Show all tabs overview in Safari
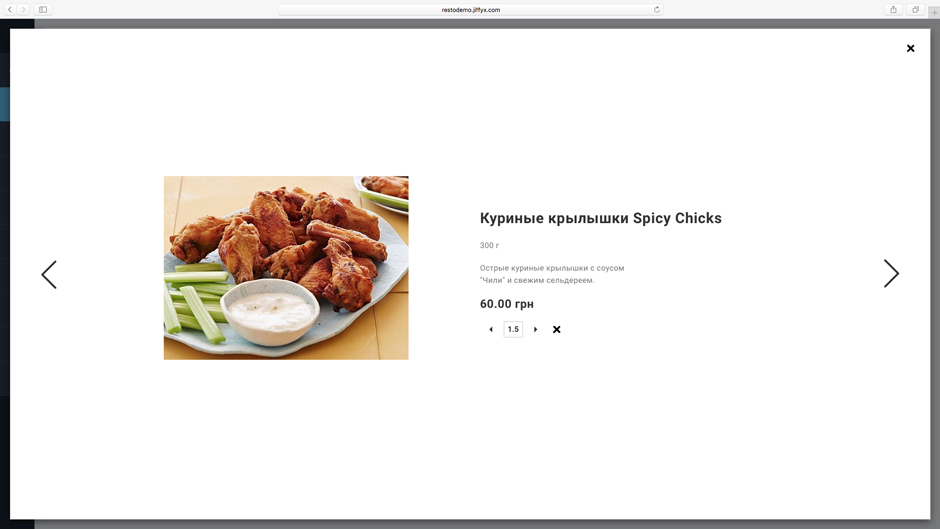940x529 pixels. pos(915,10)
